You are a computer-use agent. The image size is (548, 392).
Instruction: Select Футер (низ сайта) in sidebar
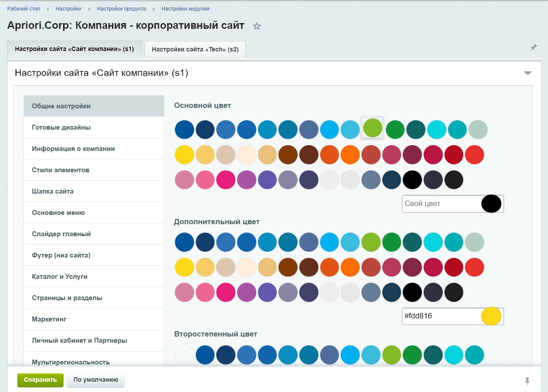(x=61, y=255)
